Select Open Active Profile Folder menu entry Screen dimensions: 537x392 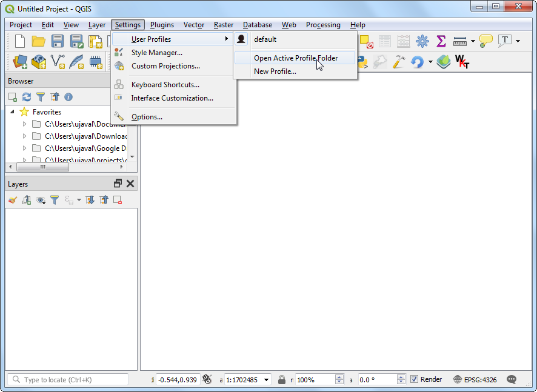pos(296,58)
